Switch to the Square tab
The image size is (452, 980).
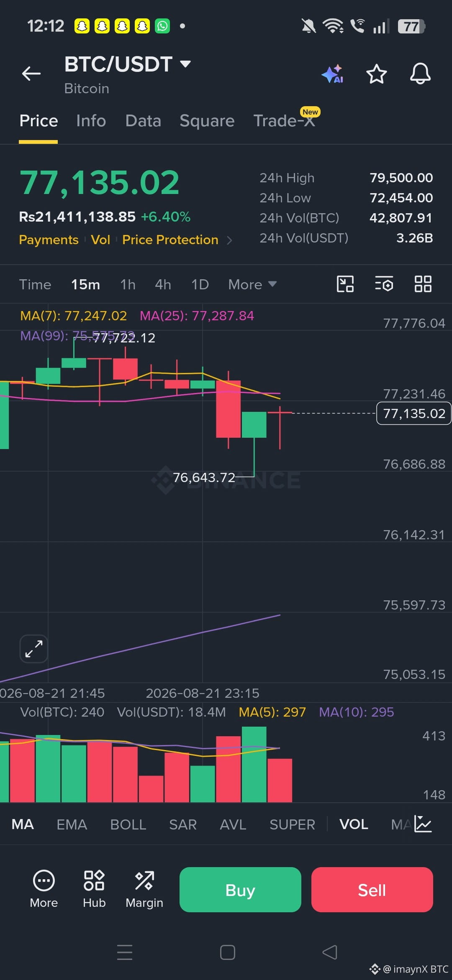(x=207, y=121)
